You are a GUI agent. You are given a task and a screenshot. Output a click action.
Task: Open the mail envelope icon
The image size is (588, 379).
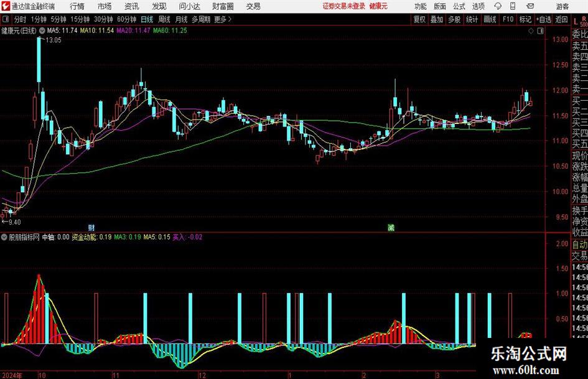(x=530, y=6)
